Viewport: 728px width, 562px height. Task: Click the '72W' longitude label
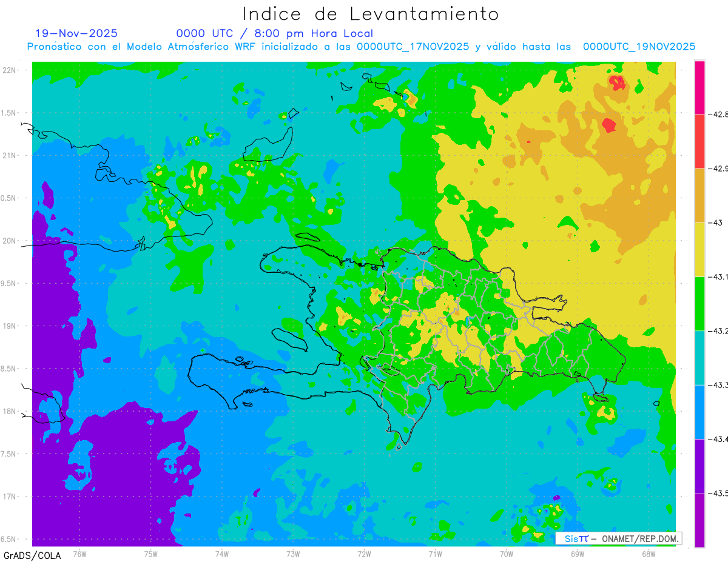(x=364, y=554)
